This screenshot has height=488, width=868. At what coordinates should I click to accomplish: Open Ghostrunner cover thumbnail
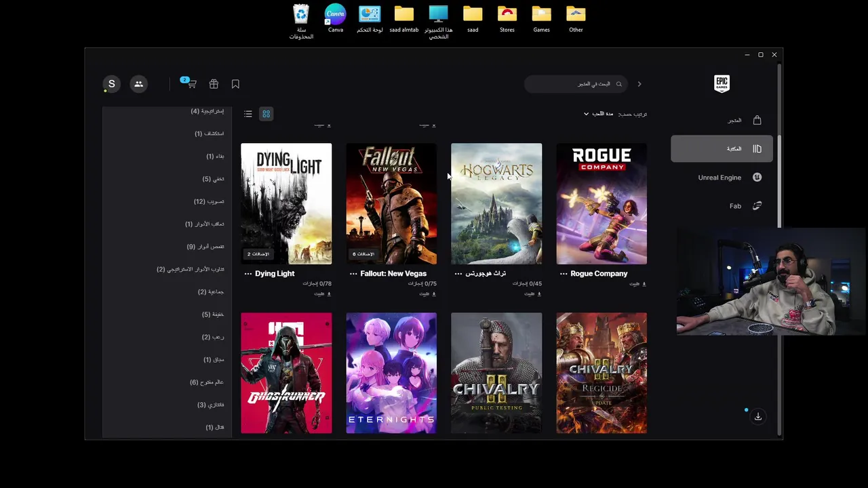[286, 373]
